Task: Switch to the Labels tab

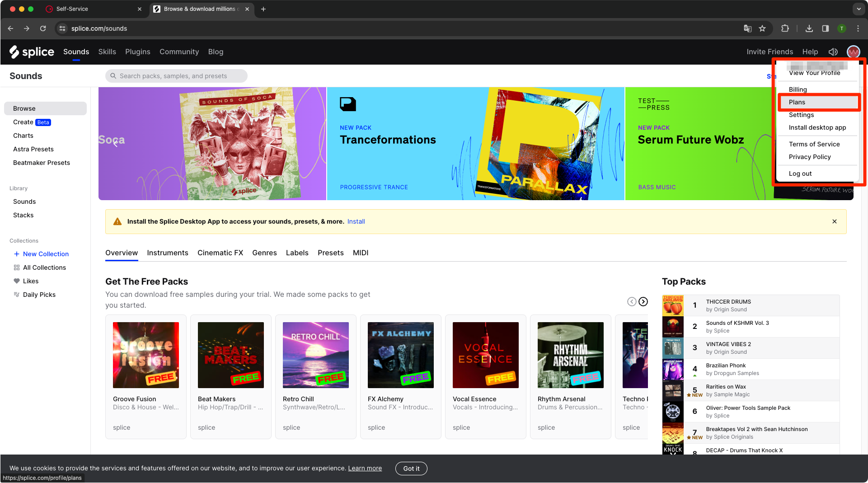Action: point(297,253)
